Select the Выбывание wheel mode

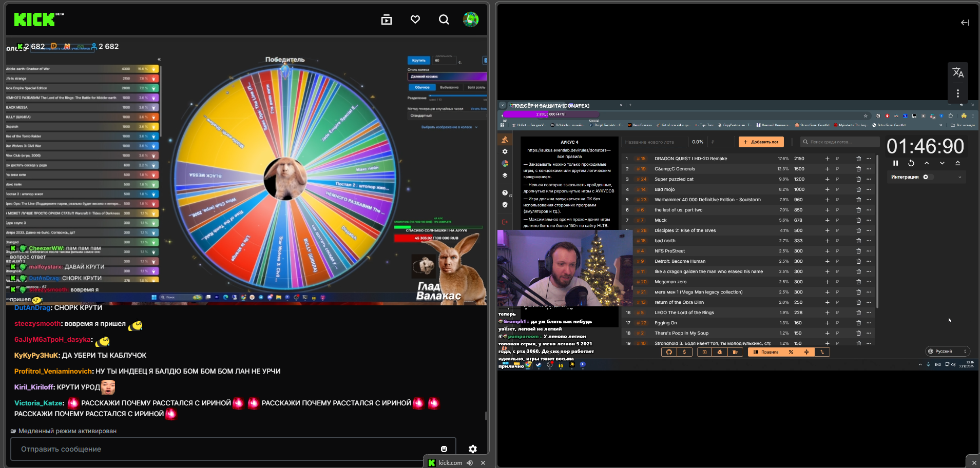449,87
